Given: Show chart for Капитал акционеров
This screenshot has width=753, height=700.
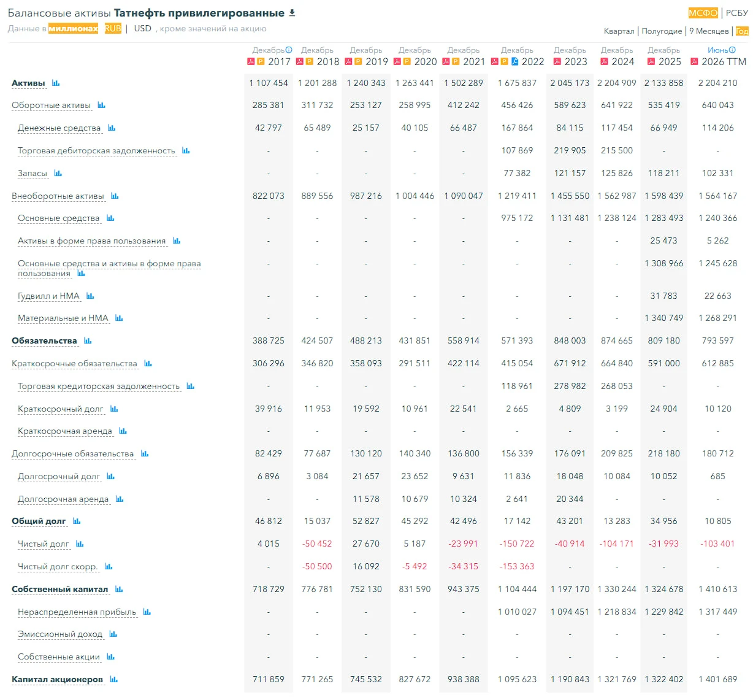Looking at the screenshot, I should coord(113,679).
